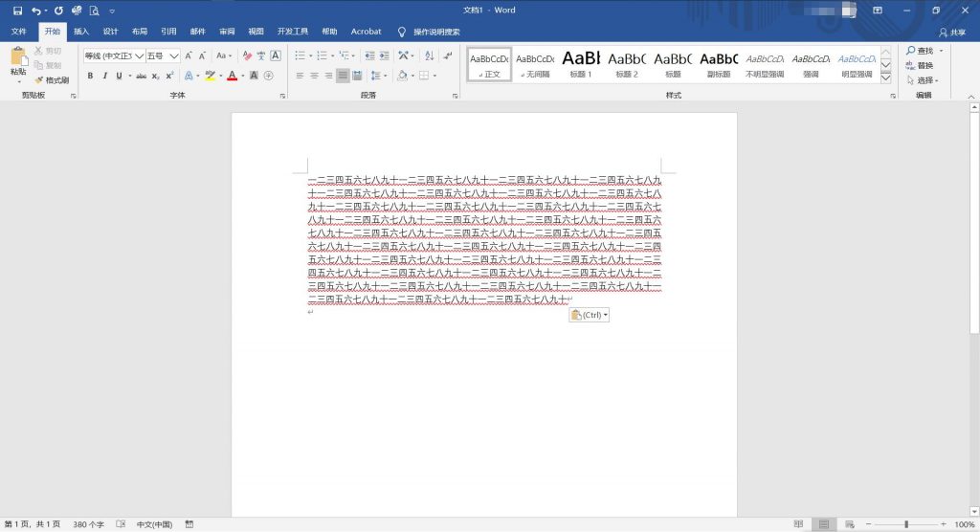Screen dimensions: 980x532
Task: Click the 共享 share button
Action: [x=952, y=32]
